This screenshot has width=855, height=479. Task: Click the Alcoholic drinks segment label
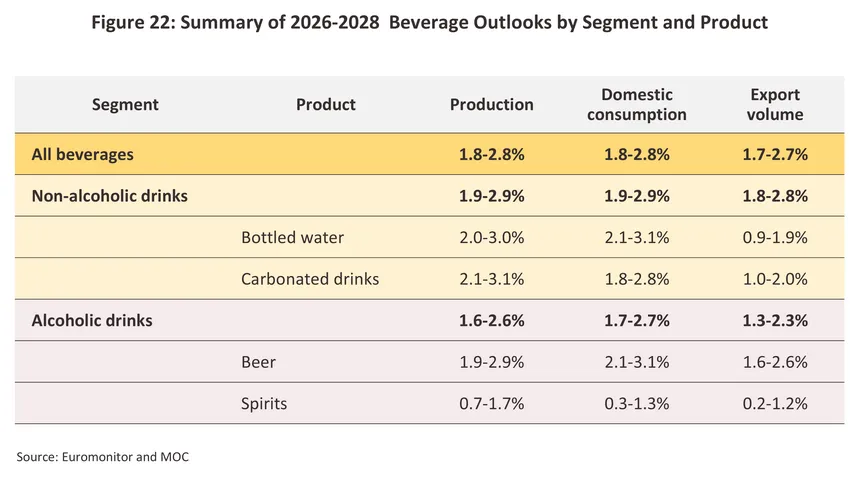tap(92, 320)
